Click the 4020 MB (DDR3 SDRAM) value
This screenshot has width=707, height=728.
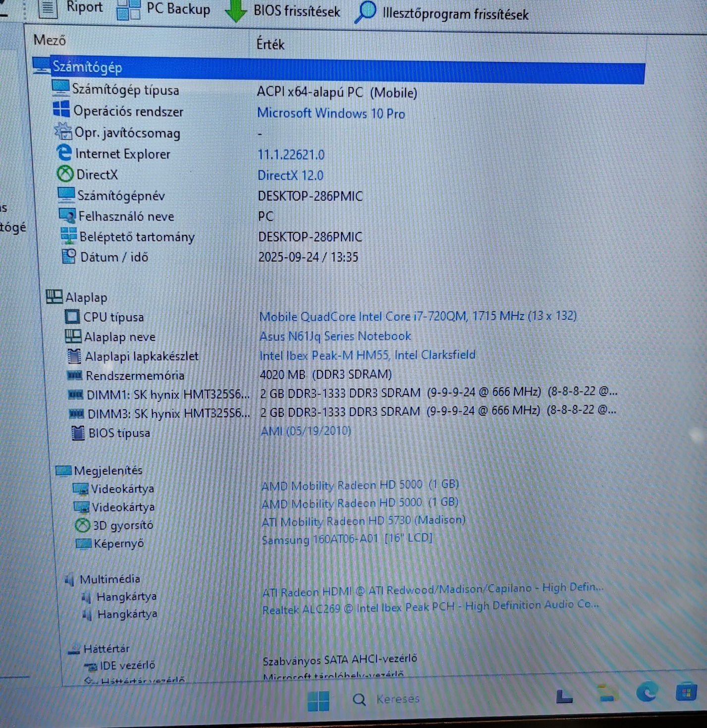pos(326,374)
